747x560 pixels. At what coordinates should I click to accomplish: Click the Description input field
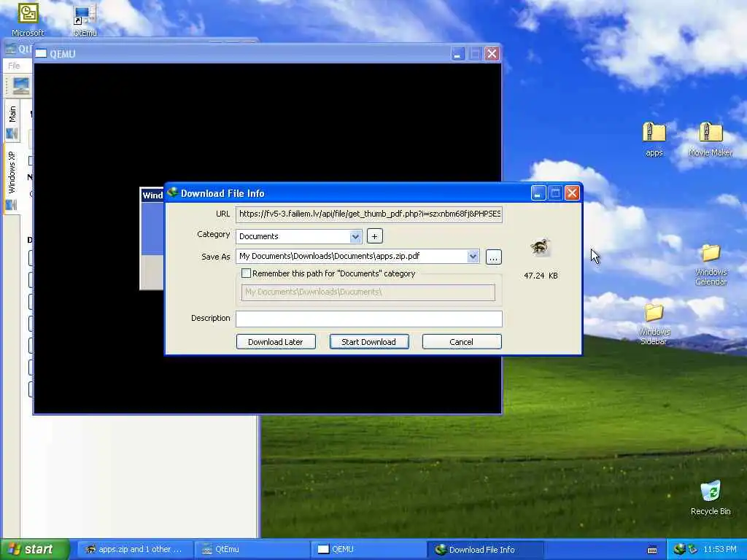[x=368, y=319]
